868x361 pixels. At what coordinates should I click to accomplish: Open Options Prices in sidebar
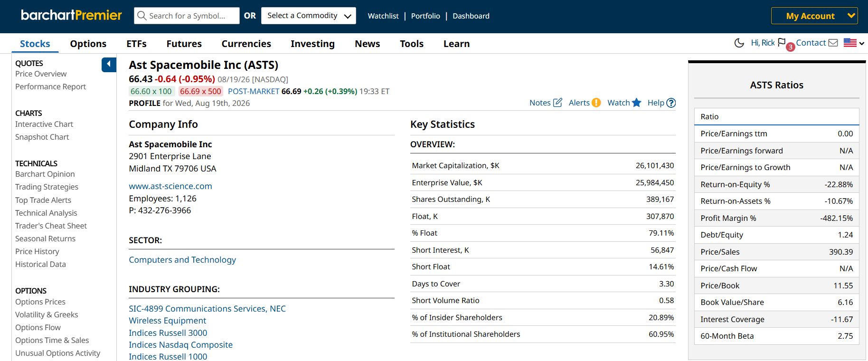point(40,302)
